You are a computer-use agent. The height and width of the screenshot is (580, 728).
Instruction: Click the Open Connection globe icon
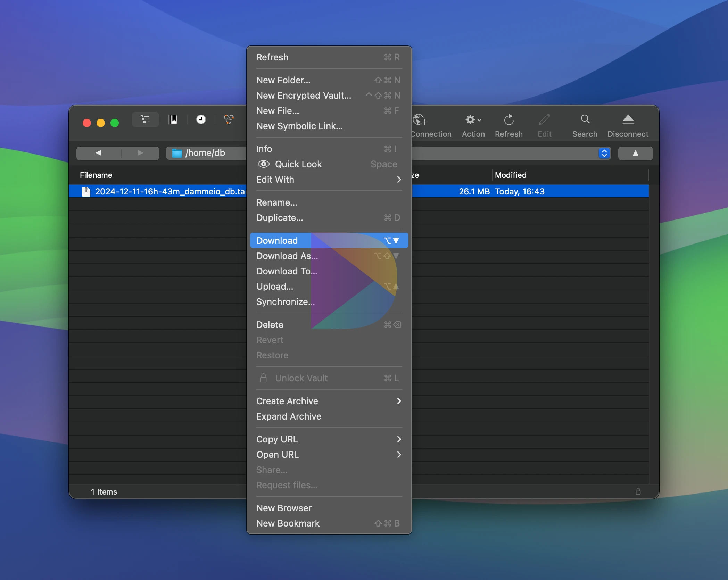point(420,120)
